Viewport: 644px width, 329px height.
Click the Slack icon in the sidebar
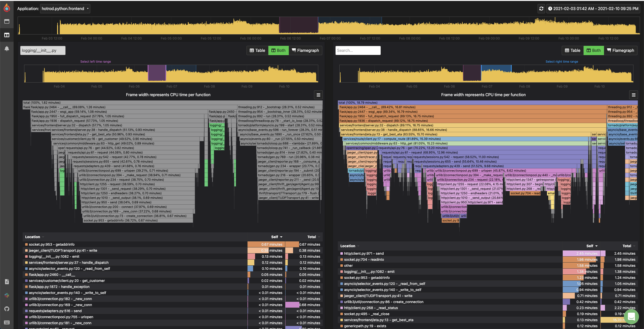pos(7,295)
